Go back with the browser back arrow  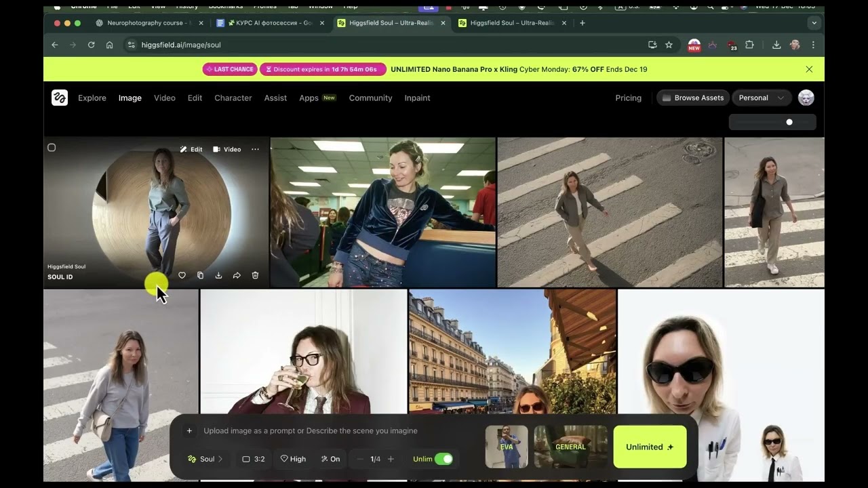point(55,45)
